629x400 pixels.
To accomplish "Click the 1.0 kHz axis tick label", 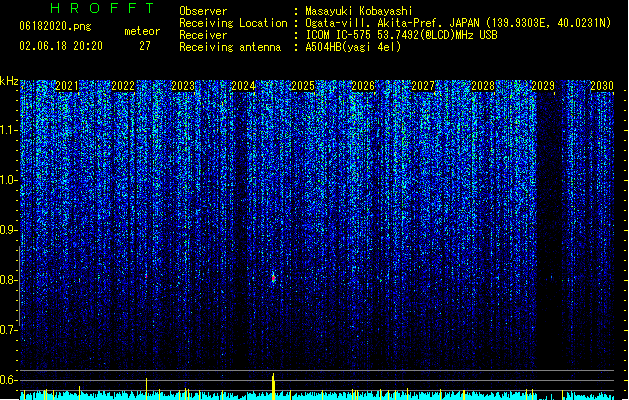I will [8, 180].
